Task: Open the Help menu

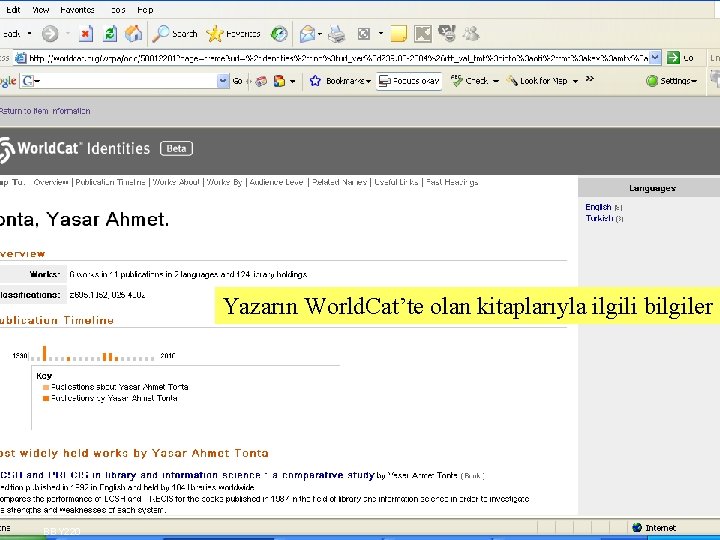Action: coord(145,10)
